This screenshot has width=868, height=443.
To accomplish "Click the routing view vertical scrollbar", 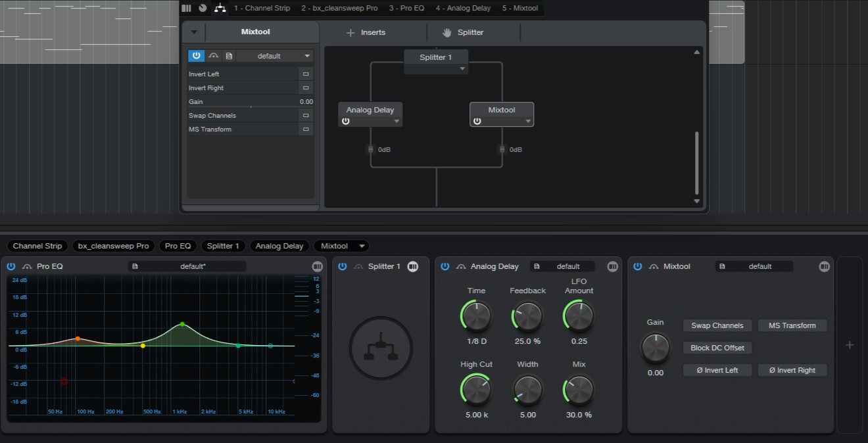I will pyautogui.click(x=697, y=162).
